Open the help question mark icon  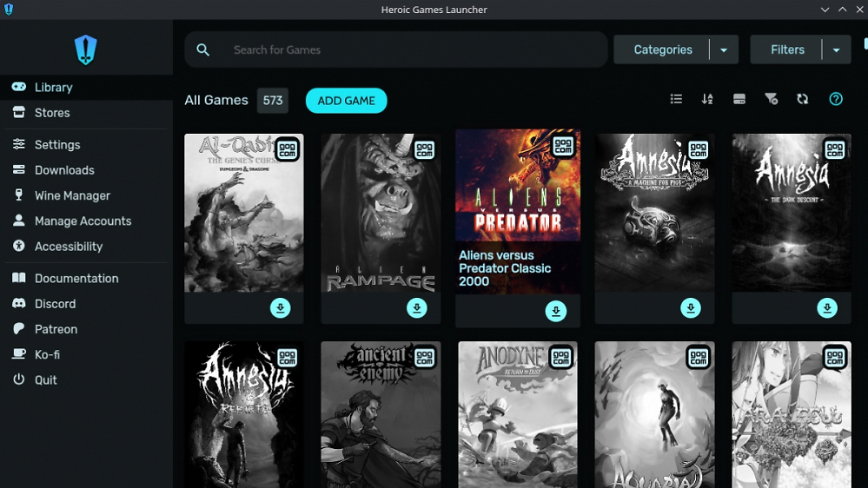pos(836,99)
